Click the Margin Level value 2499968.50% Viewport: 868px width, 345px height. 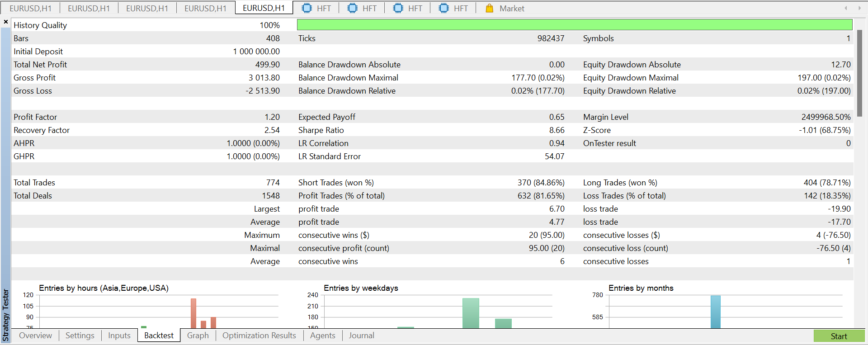tap(826, 117)
